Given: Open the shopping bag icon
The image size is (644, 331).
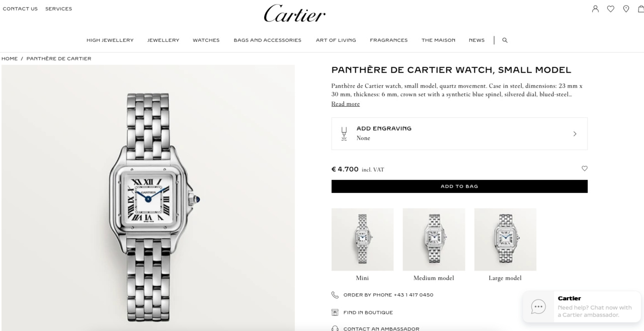Looking at the screenshot, I should (x=641, y=9).
